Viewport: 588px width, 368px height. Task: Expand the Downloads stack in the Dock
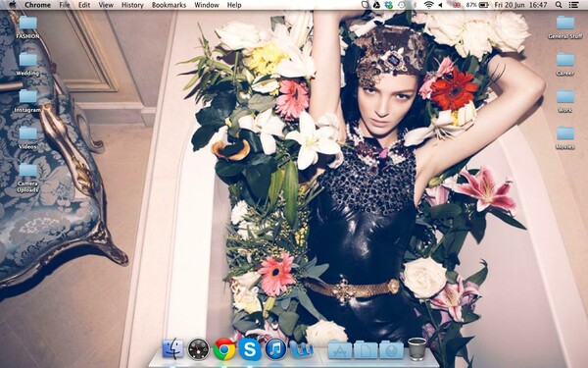coord(391,350)
